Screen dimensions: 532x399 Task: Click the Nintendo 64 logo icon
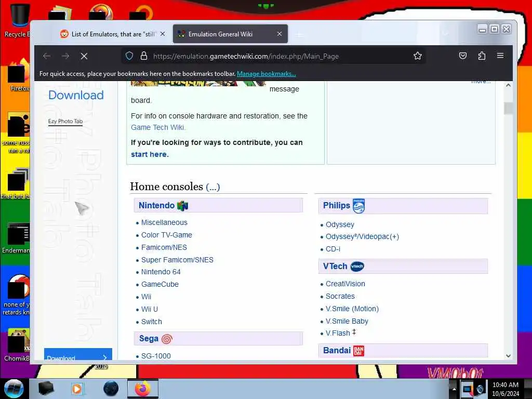point(182,206)
